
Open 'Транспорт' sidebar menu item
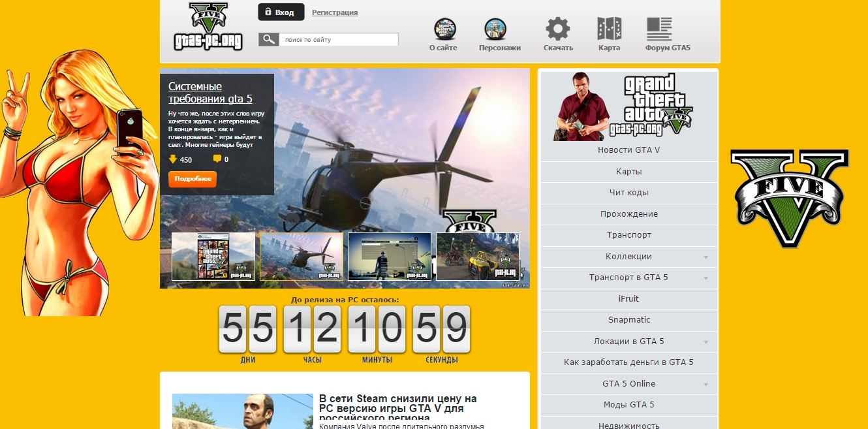click(x=629, y=235)
